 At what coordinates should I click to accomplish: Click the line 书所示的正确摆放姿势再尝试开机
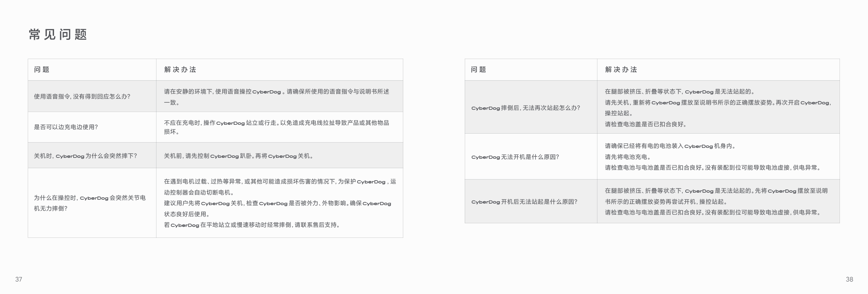666,202
